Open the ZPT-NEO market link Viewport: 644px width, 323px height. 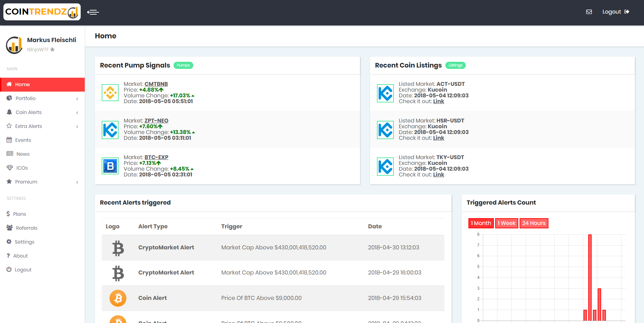coord(157,121)
